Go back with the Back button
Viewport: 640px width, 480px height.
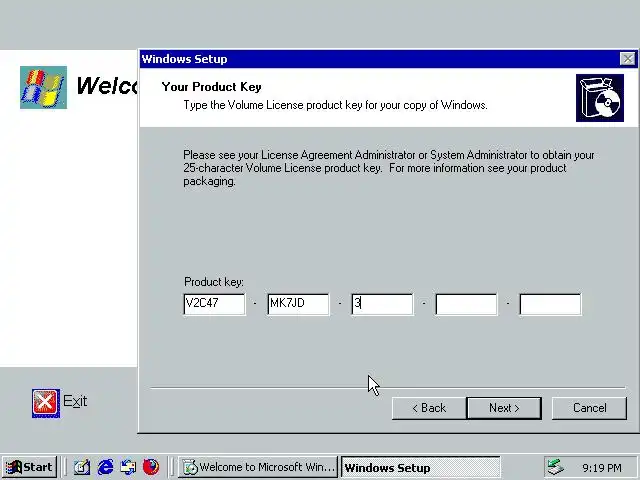429,408
